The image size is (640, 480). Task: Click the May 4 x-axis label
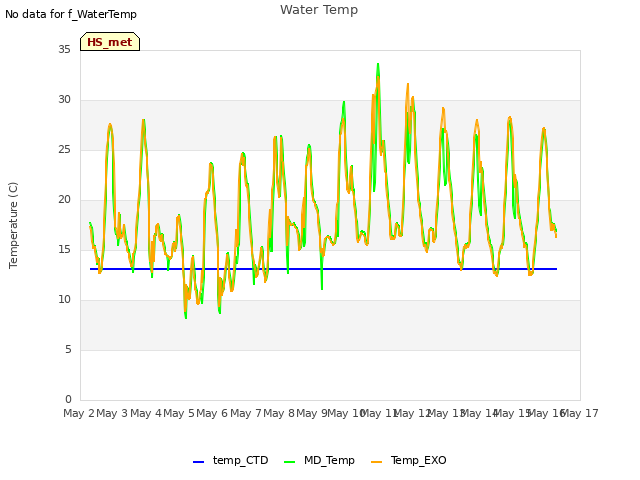tap(146, 413)
